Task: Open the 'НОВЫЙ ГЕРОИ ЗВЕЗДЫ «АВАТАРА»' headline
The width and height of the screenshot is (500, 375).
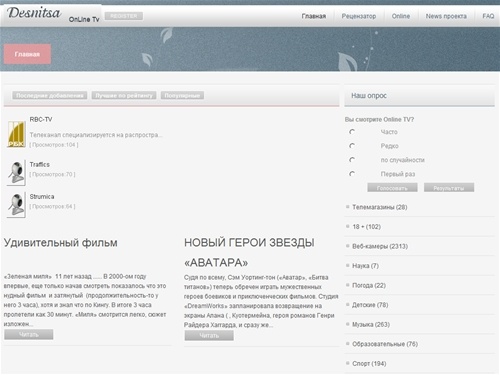Action: point(249,252)
